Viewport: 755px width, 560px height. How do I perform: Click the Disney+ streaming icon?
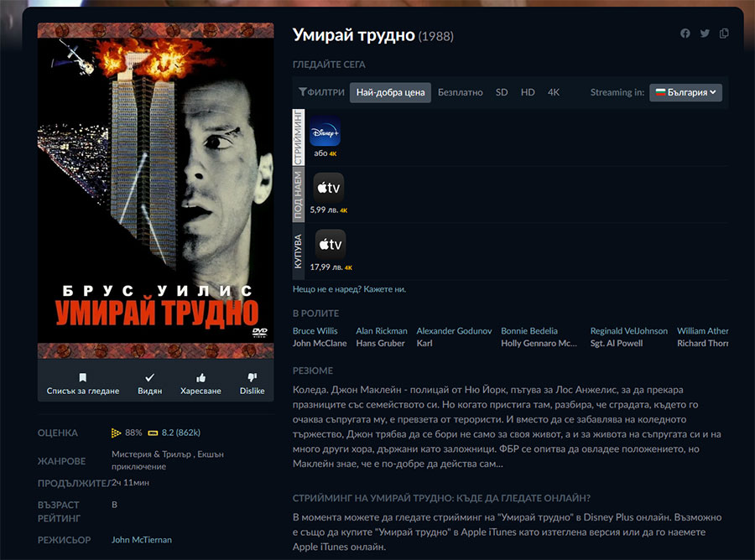pyautogui.click(x=325, y=132)
